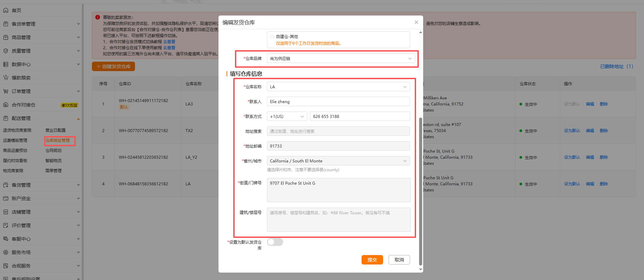Click the 质量管理 shield icon
This screenshot has width=644, height=280.
[6, 51]
